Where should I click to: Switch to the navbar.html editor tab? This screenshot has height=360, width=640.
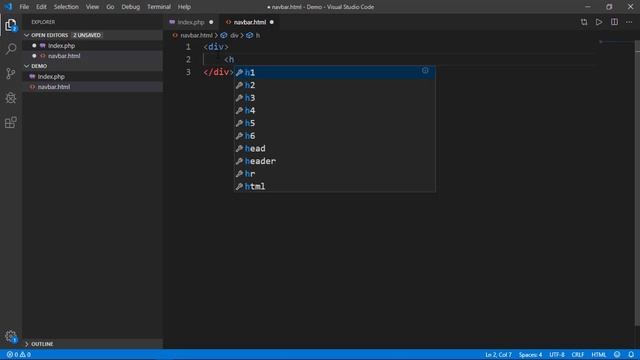250,22
